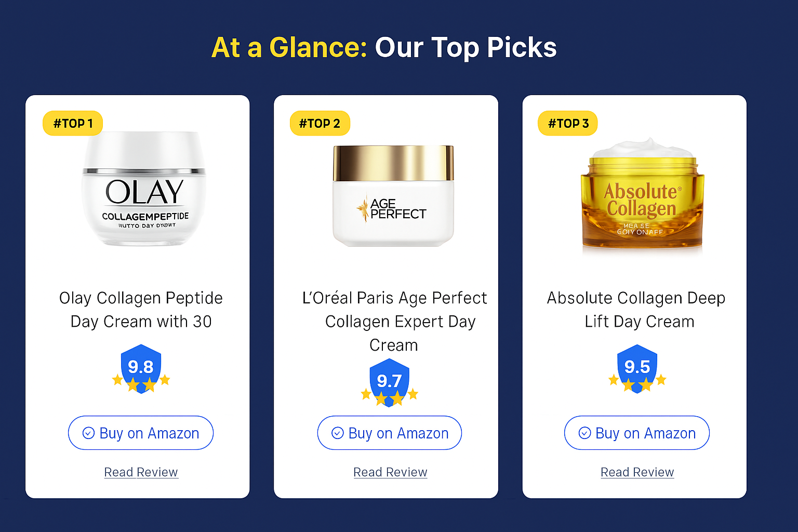Open Read Review for Absolute Collagen

(637, 472)
